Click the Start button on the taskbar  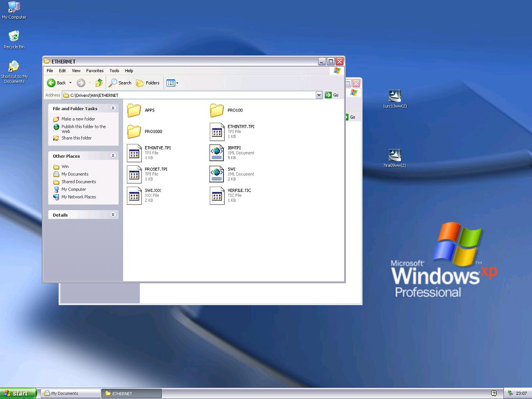coord(18,393)
